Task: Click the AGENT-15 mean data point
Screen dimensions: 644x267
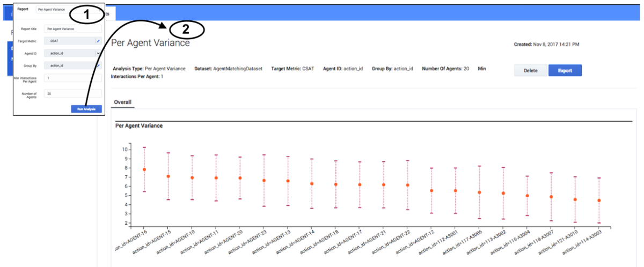Action: pos(169,176)
